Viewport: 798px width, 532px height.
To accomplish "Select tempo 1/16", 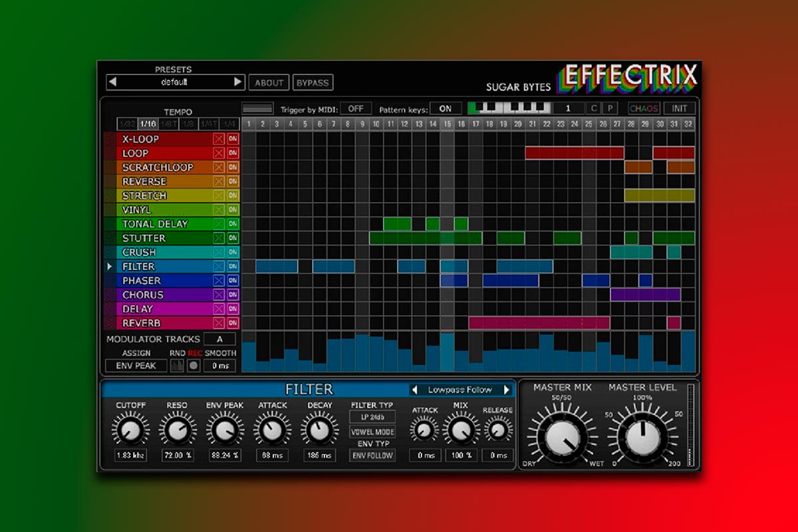I will 148,124.
